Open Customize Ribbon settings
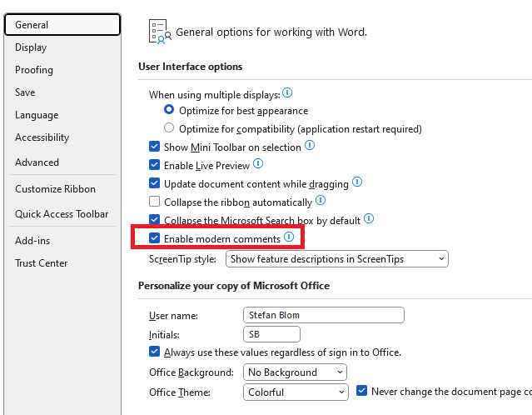Viewport: 532px width, 415px height. point(55,189)
